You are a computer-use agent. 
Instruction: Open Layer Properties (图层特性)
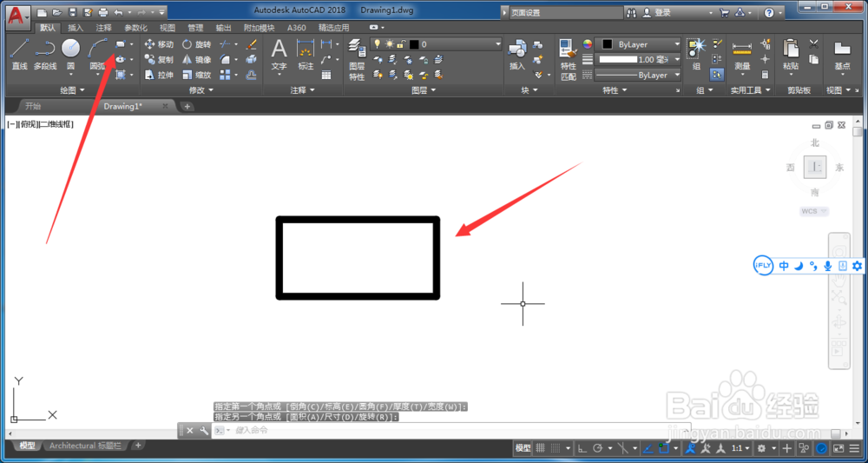pos(357,60)
